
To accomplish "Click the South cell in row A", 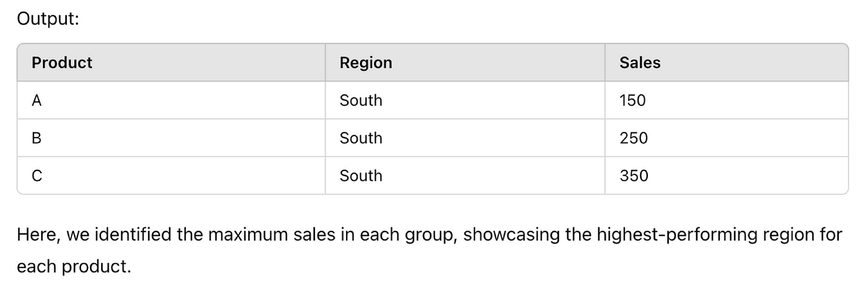I will (465, 100).
